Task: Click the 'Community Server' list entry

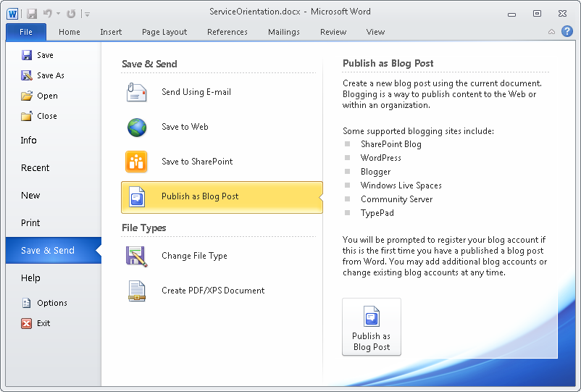Action: (x=397, y=199)
